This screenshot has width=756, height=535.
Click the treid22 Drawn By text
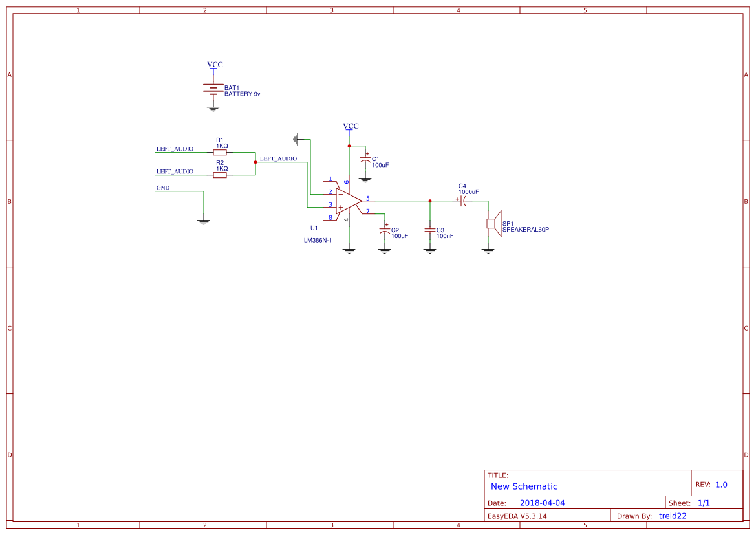[673, 516]
